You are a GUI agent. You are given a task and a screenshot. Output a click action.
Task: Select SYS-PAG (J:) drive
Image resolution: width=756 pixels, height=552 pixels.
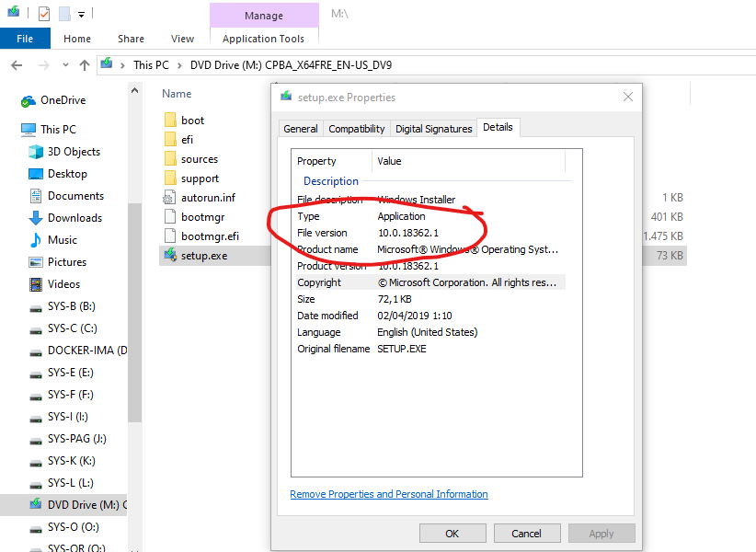click(x=76, y=439)
